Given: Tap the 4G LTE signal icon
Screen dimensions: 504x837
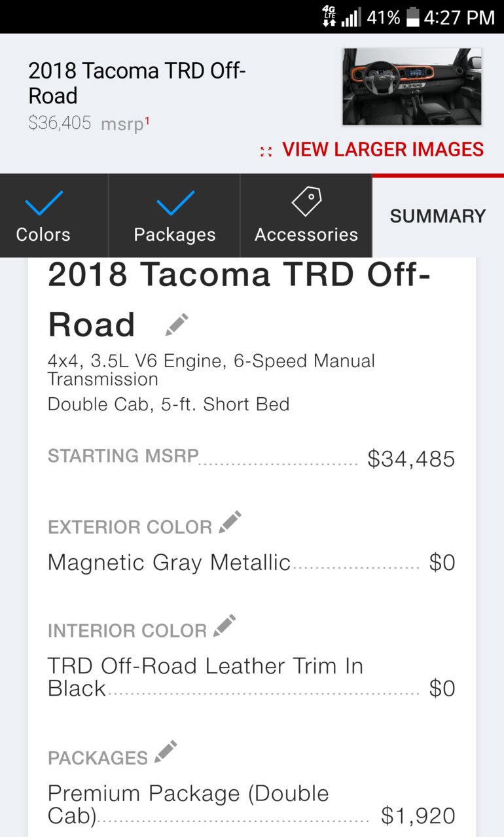Looking at the screenshot, I should (x=329, y=16).
